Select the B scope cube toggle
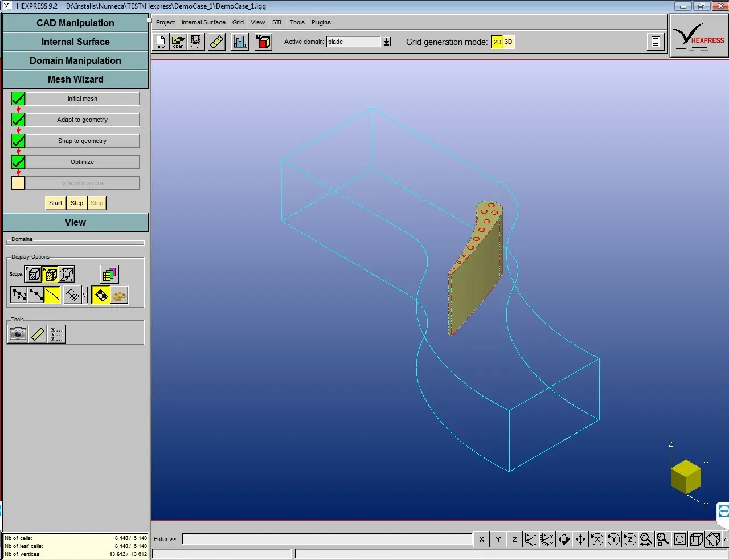Screen dimensions: 729x560 point(50,275)
